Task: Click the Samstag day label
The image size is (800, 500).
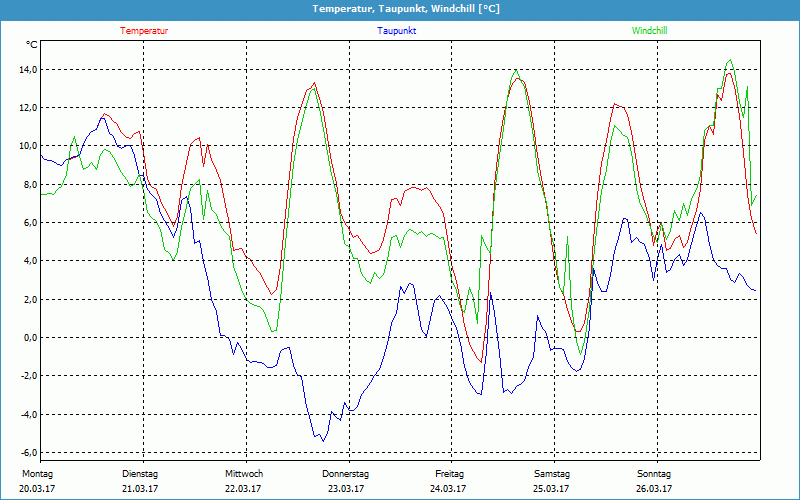Action: pyautogui.click(x=552, y=474)
